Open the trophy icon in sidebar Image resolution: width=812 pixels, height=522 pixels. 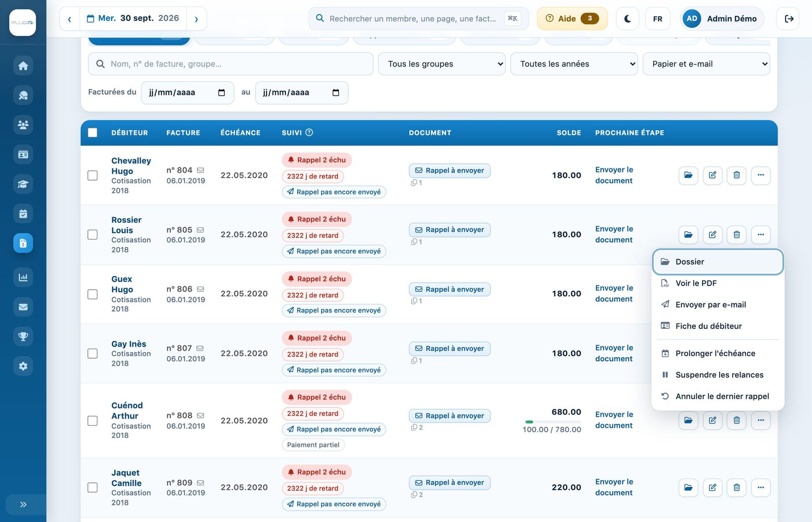[23, 336]
